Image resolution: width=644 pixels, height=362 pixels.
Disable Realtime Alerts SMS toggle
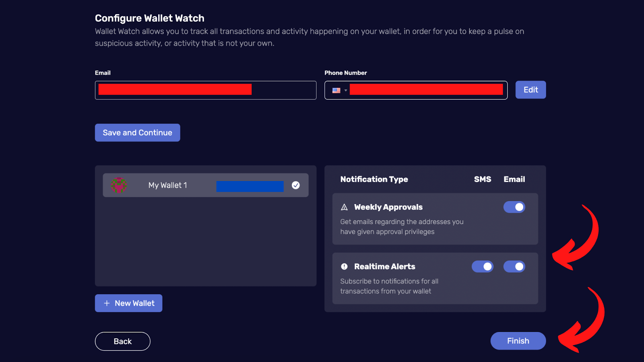(482, 266)
